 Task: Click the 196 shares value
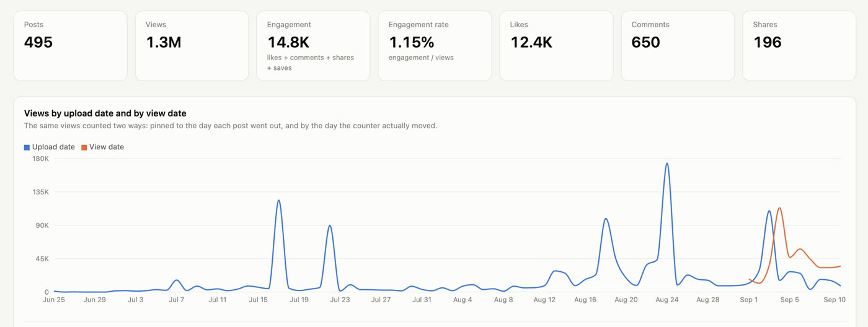tap(768, 43)
